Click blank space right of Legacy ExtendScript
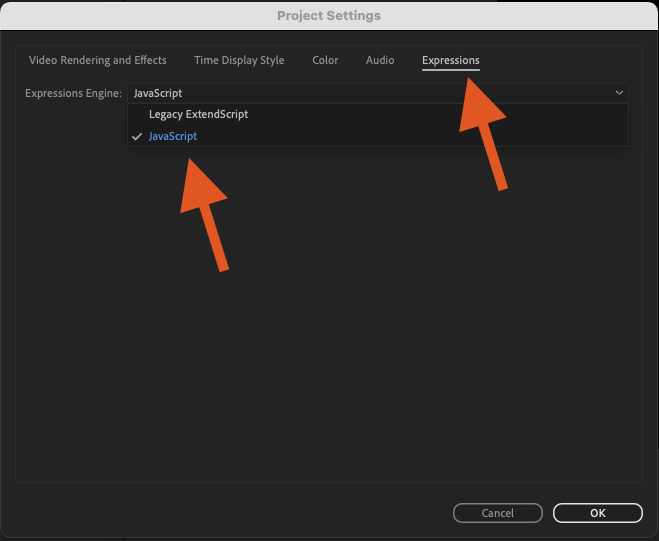Image resolution: width=659 pixels, height=541 pixels. [x=437, y=114]
